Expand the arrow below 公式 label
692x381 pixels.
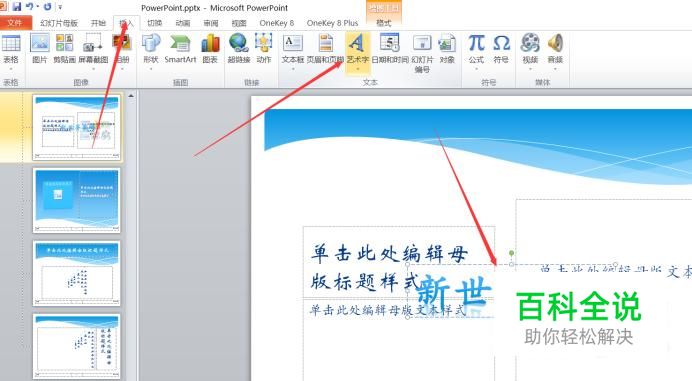(x=476, y=69)
